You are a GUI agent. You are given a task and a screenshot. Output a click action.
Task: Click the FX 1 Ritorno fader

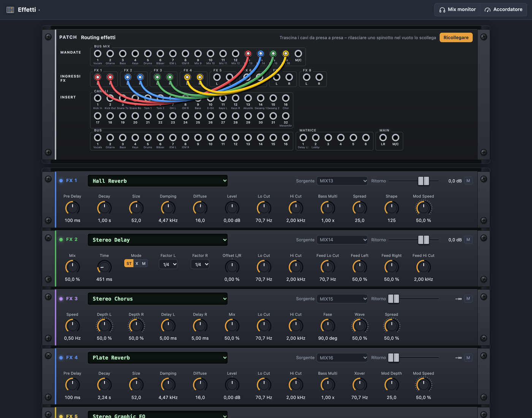pos(424,181)
